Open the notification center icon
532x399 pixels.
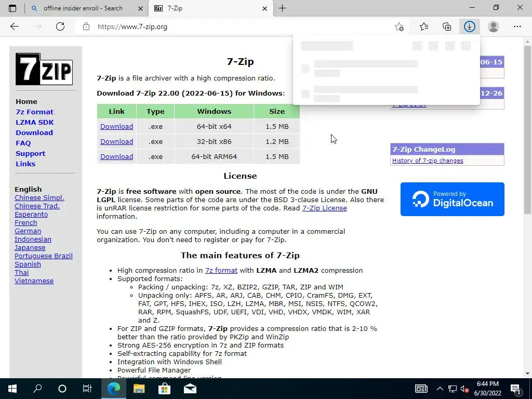516,389
